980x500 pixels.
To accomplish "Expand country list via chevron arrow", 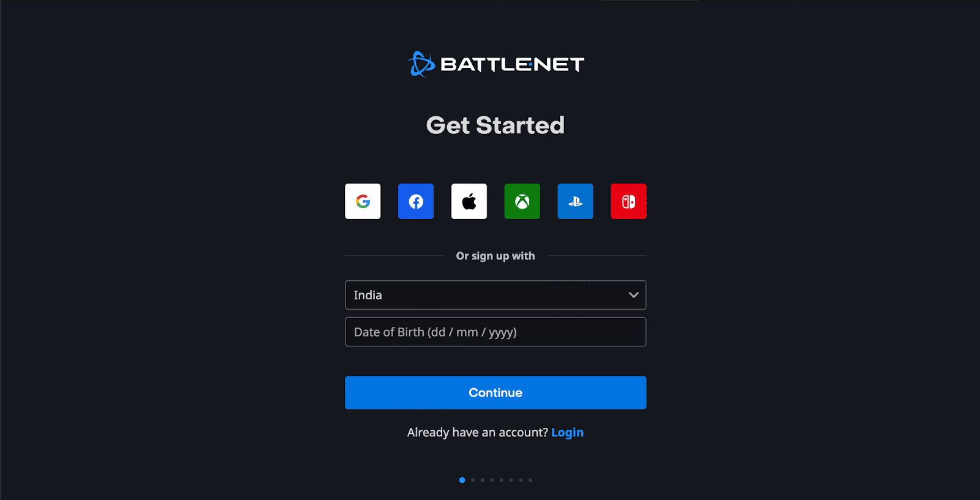I will [x=633, y=295].
